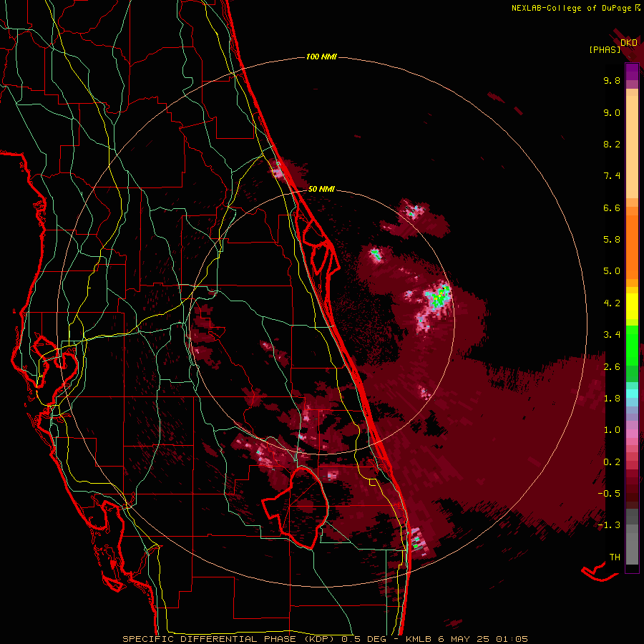Click the cyan band of the color scale
Viewport: 644px width, 644px height.
(x=632, y=394)
